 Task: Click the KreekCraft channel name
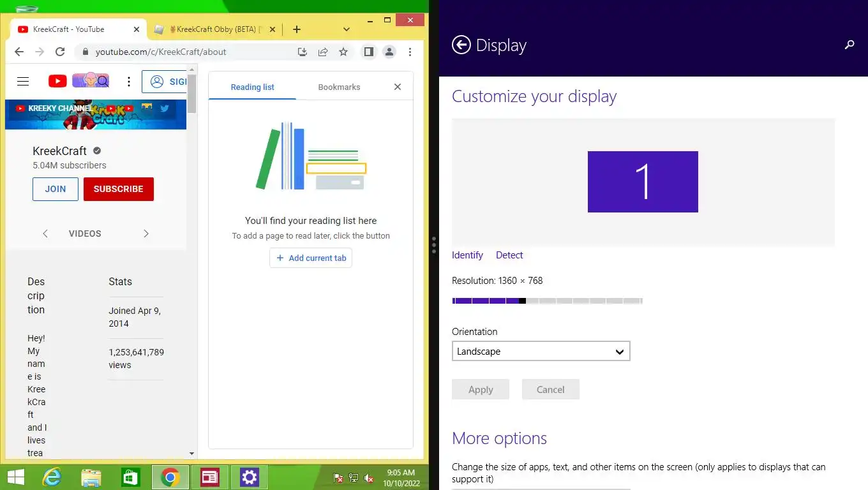click(x=59, y=151)
